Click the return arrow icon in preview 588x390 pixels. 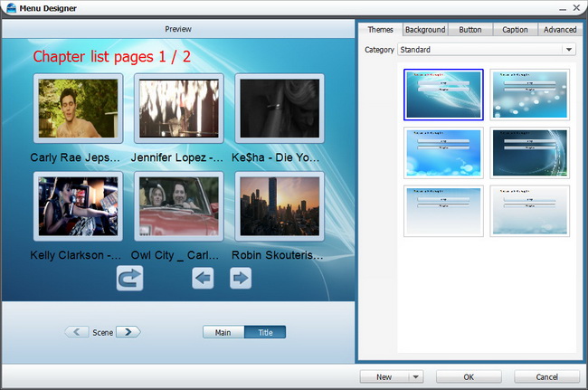pos(129,279)
